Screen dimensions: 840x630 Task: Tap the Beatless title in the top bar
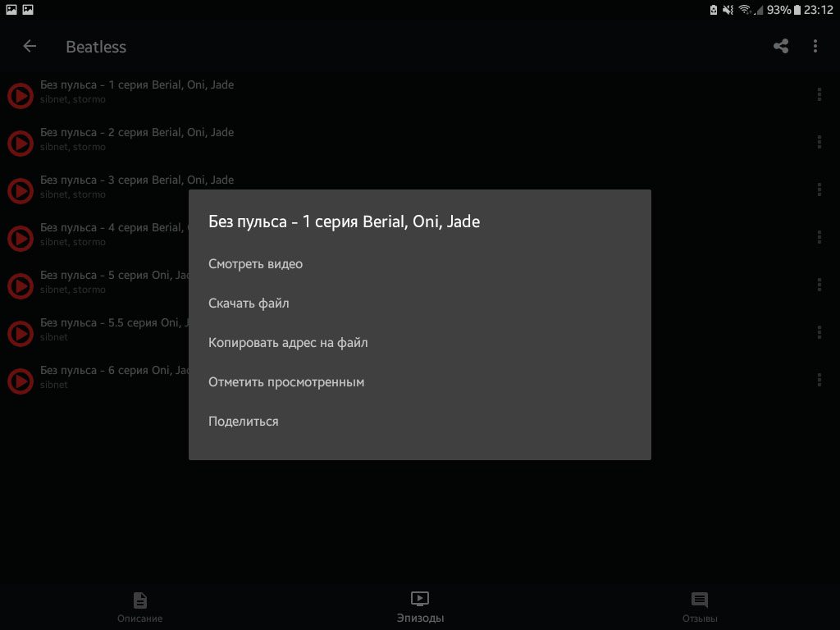click(96, 47)
